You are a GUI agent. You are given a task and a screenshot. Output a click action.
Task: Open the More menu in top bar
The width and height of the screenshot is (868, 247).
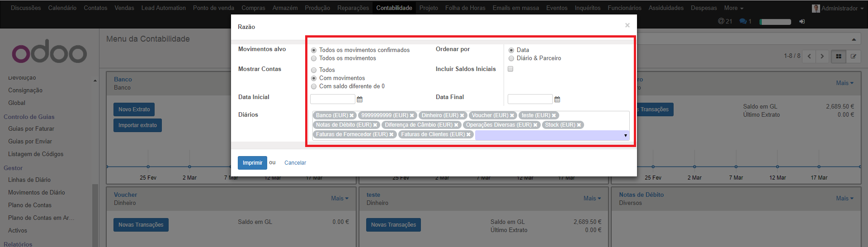[x=733, y=8]
